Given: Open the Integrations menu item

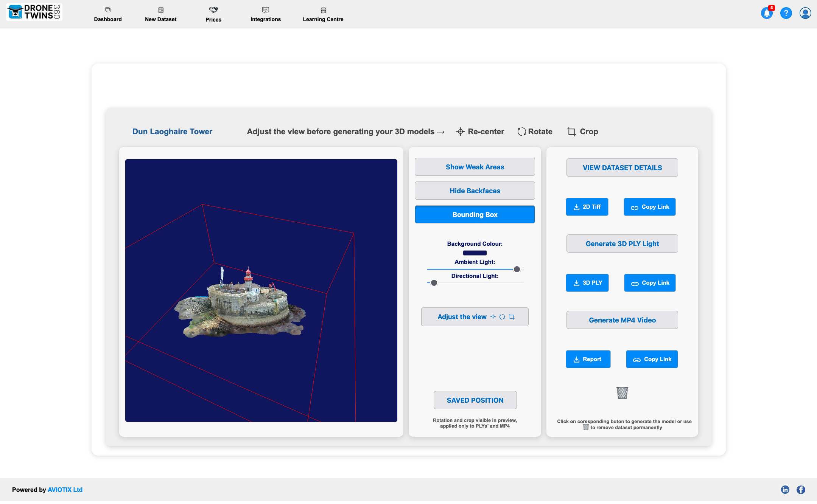Looking at the screenshot, I should pos(265,14).
